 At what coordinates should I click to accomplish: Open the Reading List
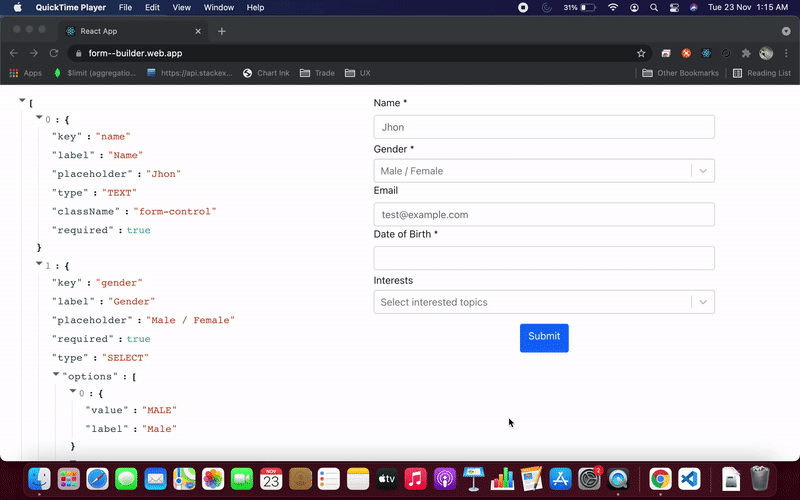762,73
